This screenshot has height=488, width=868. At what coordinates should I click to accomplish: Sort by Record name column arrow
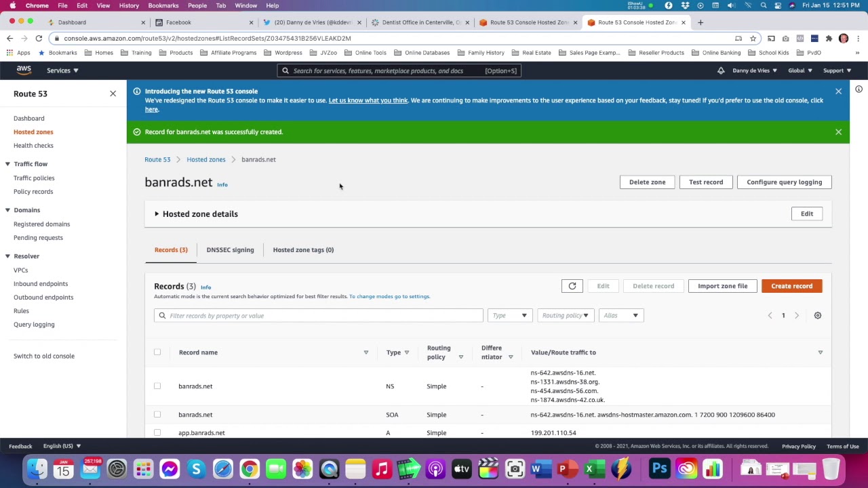pos(366,352)
